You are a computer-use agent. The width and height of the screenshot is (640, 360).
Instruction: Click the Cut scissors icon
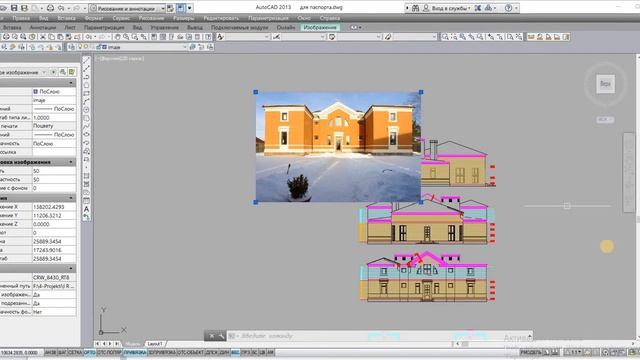43,37
